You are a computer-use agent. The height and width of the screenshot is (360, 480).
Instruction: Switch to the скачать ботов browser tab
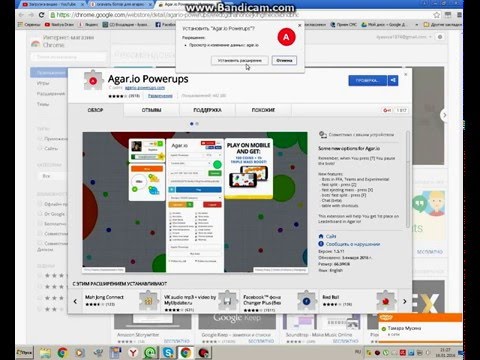click(x=119, y=5)
